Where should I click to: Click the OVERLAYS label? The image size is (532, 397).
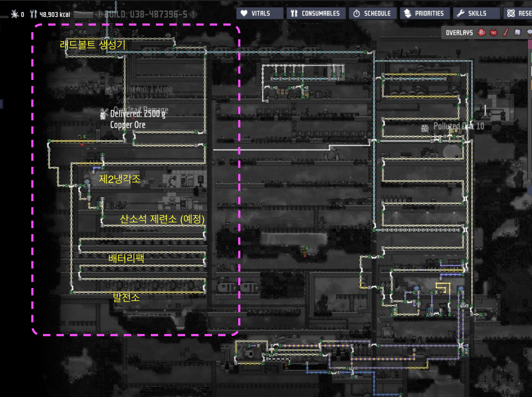pyautogui.click(x=459, y=33)
